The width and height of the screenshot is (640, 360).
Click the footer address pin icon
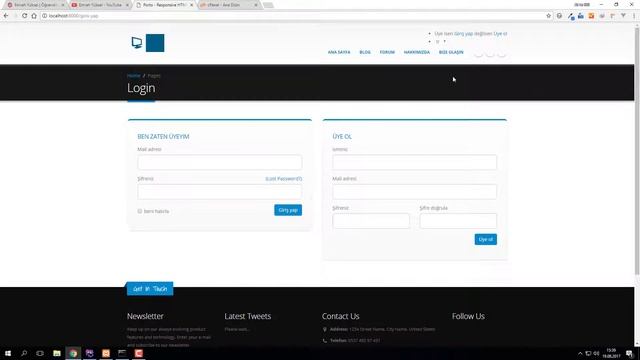click(x=325, y=329)
